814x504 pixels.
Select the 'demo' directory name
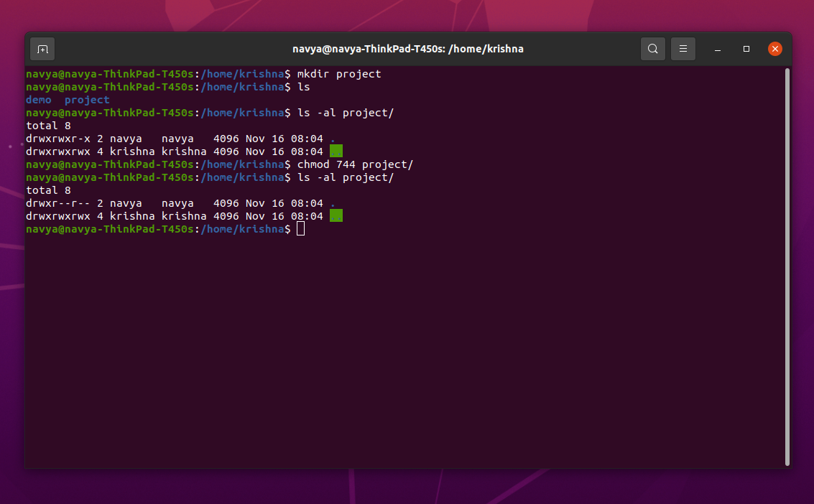point(38,99)
